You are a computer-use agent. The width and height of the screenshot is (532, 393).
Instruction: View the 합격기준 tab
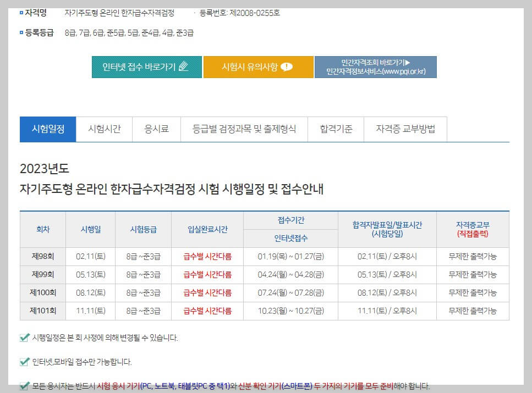[335, 129]
